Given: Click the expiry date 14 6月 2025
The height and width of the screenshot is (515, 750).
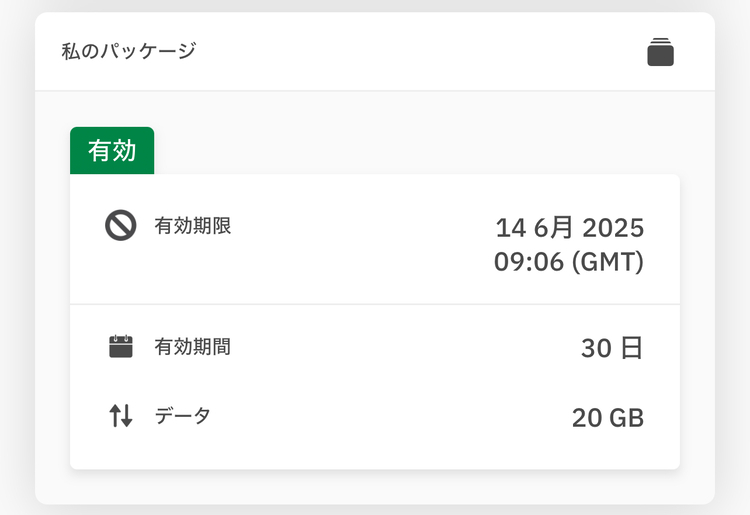Looking at the screenshot, I should tap(570, 228).
